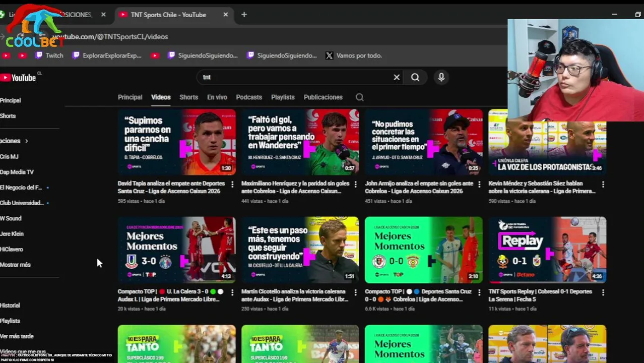Expand the subscriptions section chevron
644x363 pixels.
tap(26, 141)
